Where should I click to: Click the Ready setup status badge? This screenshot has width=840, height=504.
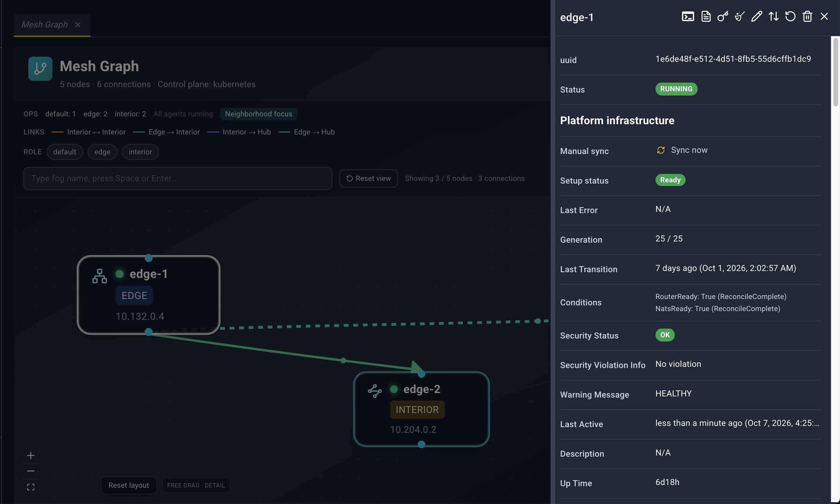tap(670, 180)
